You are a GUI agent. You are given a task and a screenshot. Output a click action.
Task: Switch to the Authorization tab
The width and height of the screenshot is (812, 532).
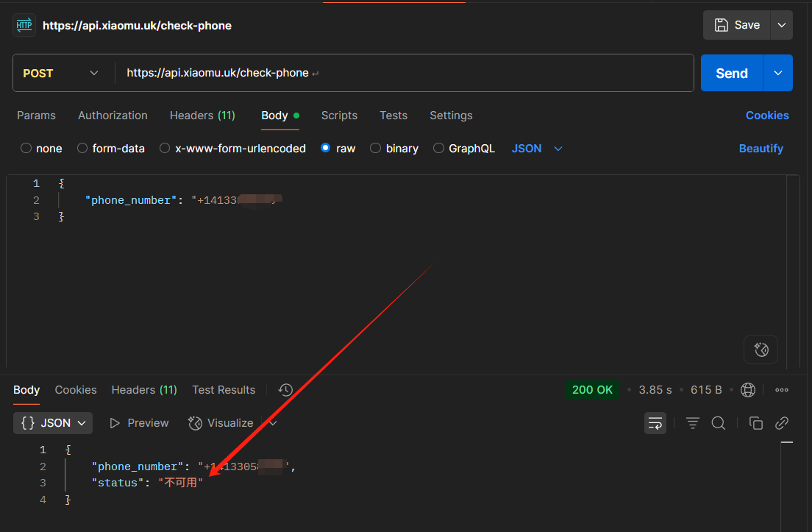(113, 116)
